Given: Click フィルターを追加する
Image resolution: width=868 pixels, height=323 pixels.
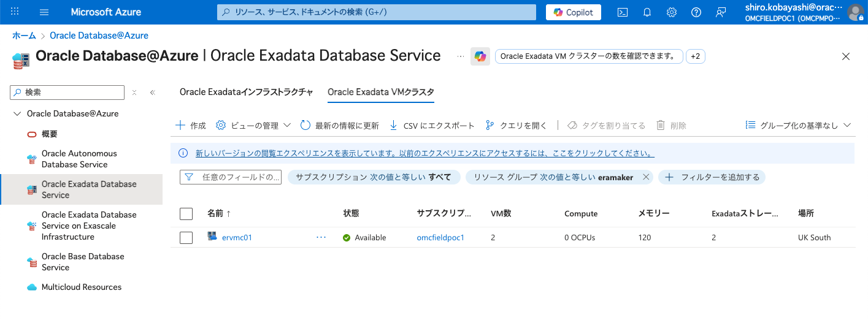Looking at the screenshot, I should click(712, 177).
